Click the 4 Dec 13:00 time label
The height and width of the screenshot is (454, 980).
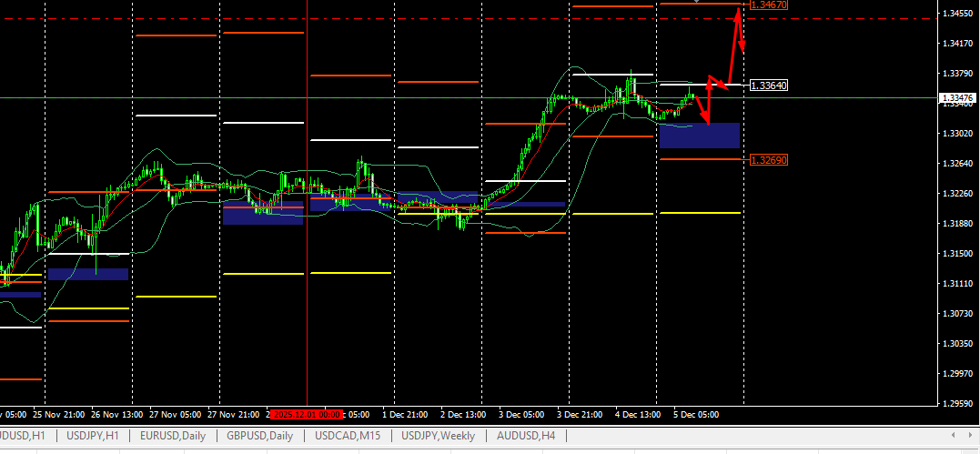click(x=638, y=414)
